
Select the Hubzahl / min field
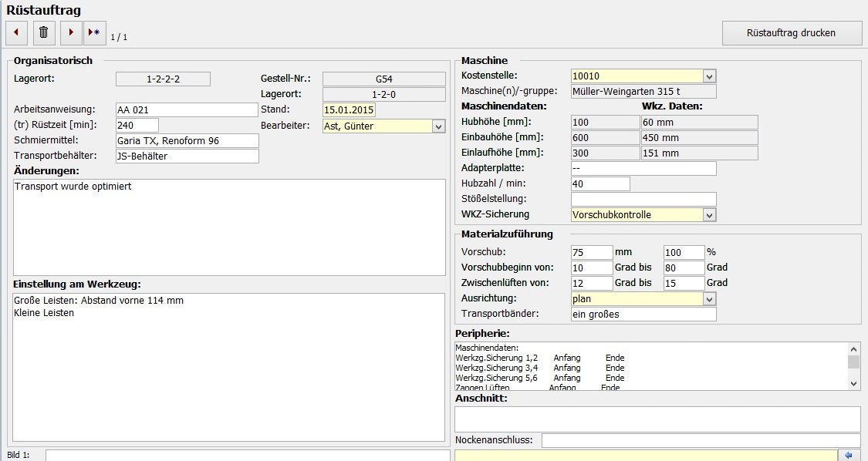[x=600, y=184]
